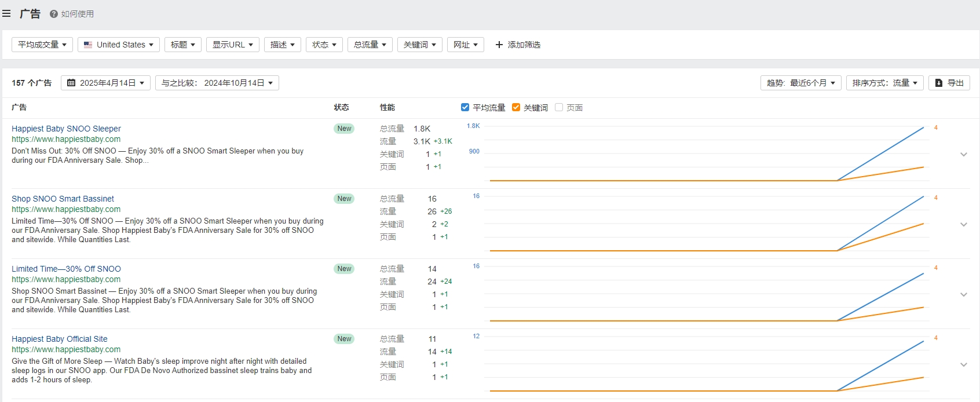
Task: Click the trend chart for Happiest Baby Official Site
Action: pos(707,364)
